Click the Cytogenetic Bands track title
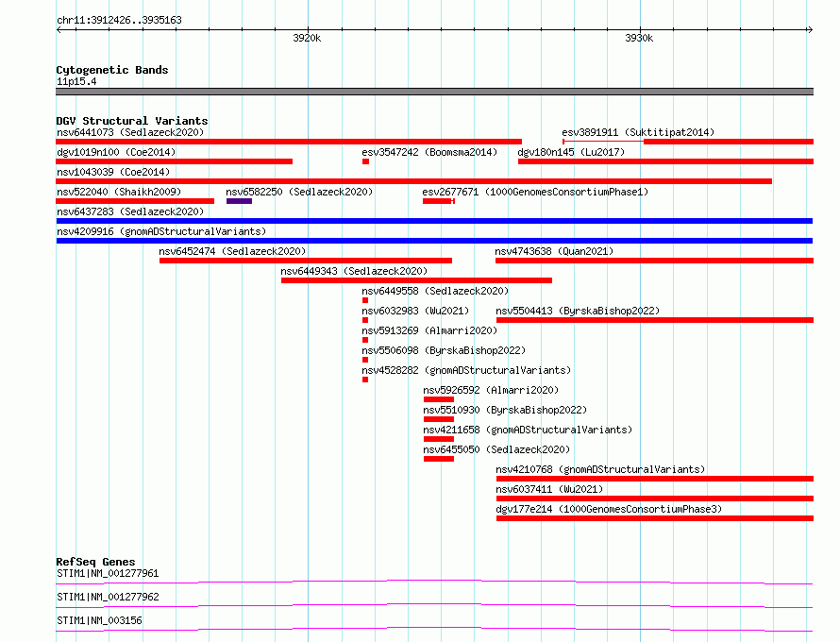This screenshot has width=840, height=642. 112,70
